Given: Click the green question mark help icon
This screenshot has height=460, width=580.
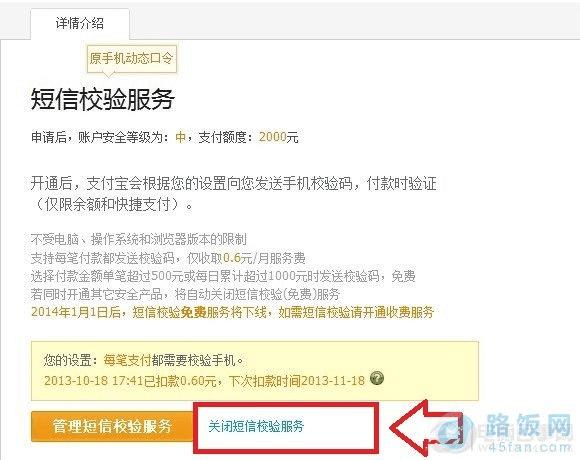Looking at the screenshot, I should point(377,378).
